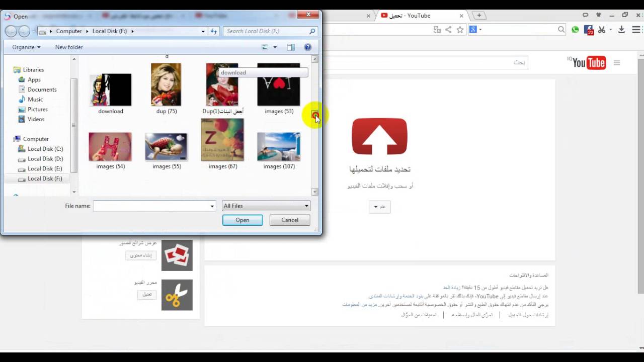
Task: Open the Organize menu
Action: coord(26,47)
